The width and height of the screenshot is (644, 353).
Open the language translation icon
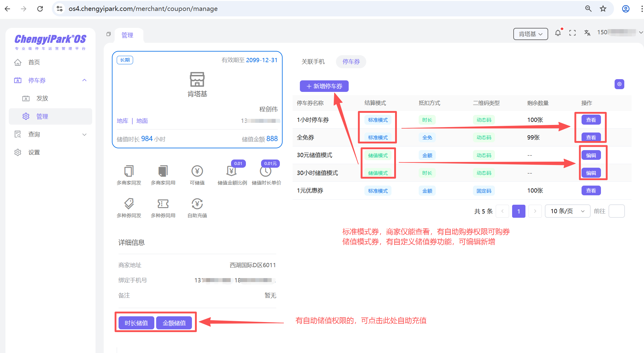587,33
